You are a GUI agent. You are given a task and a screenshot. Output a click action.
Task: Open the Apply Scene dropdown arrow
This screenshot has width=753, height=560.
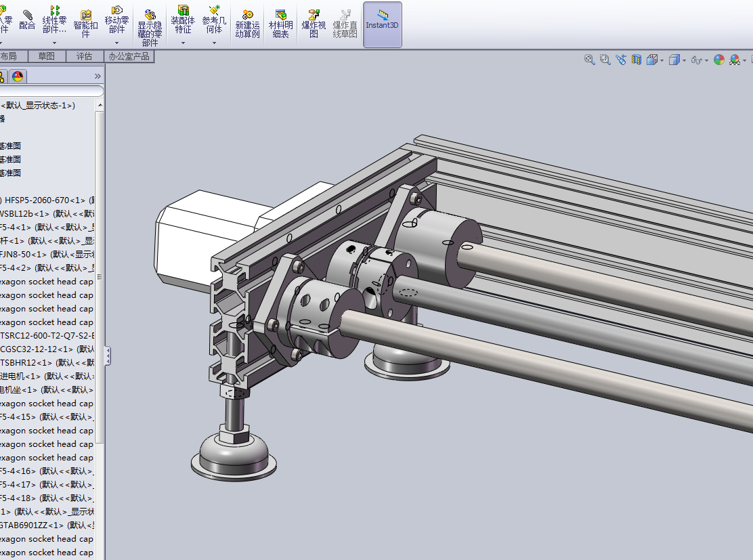point(745,60)
